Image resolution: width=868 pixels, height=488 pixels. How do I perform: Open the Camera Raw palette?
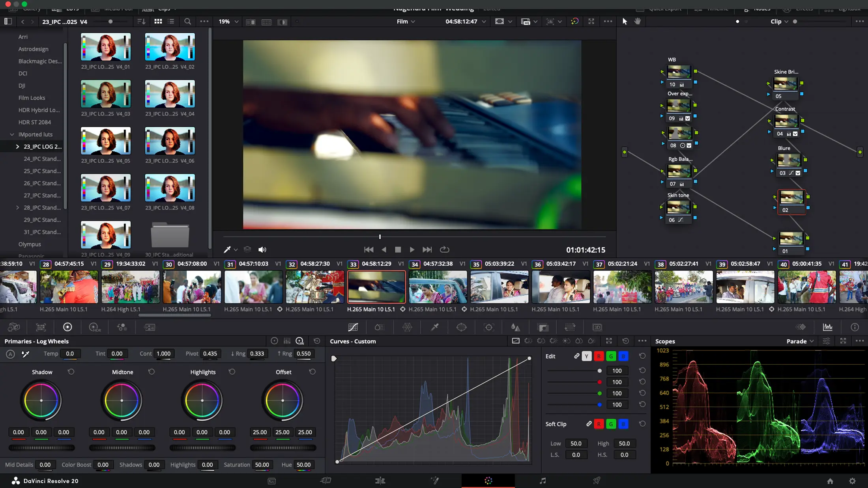14,327
